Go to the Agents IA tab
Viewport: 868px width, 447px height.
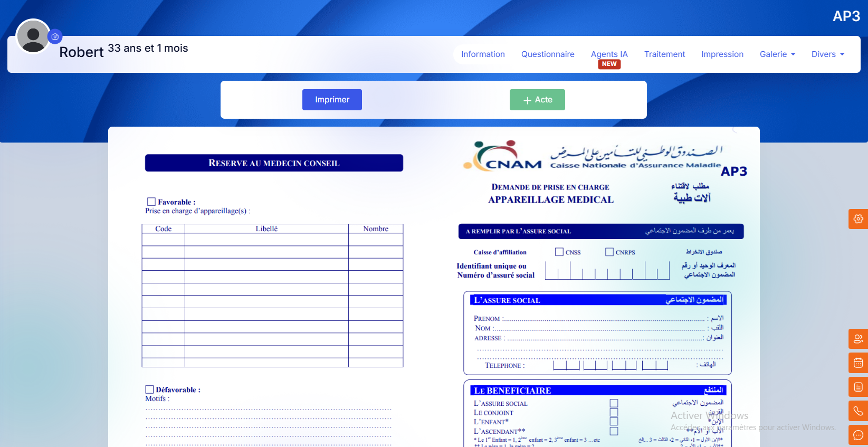click(609, 54)
